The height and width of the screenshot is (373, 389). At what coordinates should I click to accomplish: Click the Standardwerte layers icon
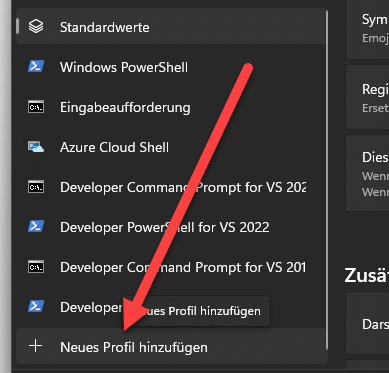[x=36, y=26]
